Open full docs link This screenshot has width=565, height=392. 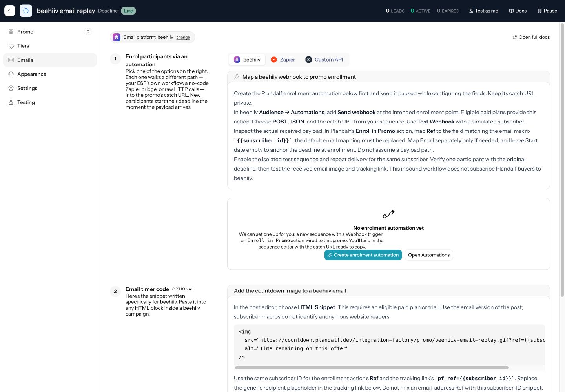click(x=531, y=37)
